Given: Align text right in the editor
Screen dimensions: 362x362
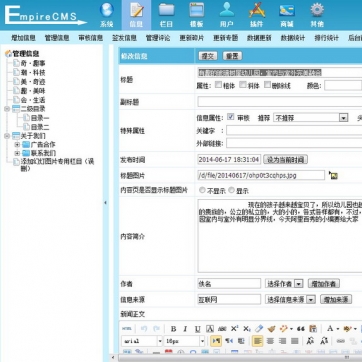Looking at the screenshot, I should [282, 341].
